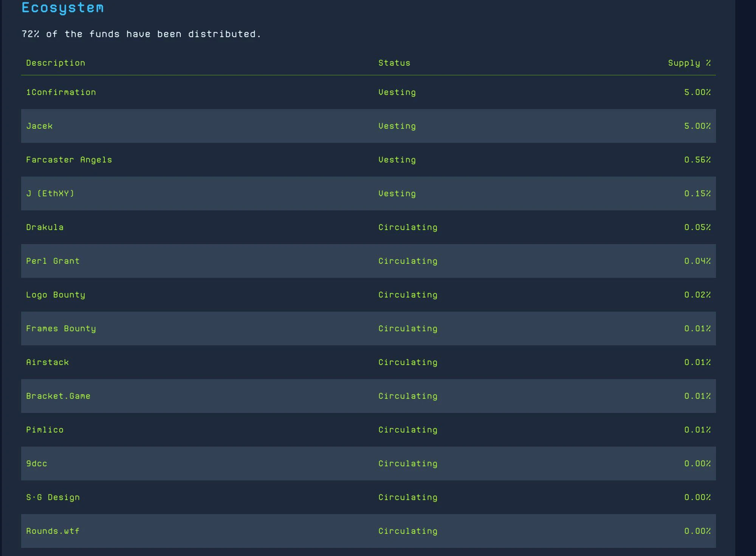The width and height of the screenshot is (756, 556).
Task: Click the Status column header
Action: 394,63
